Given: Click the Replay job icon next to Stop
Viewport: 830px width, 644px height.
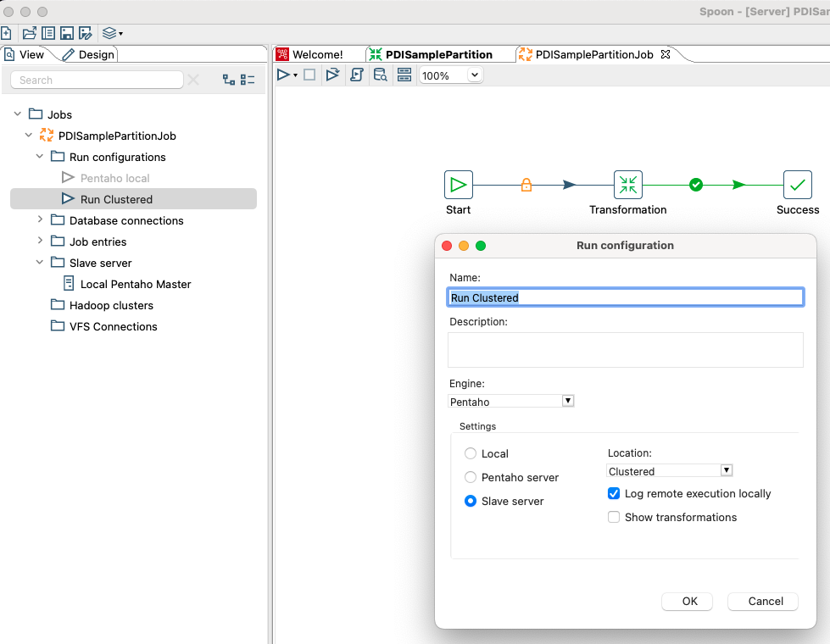Looking at the screenshot, I should pyautogui.click(x=332, y=75).
